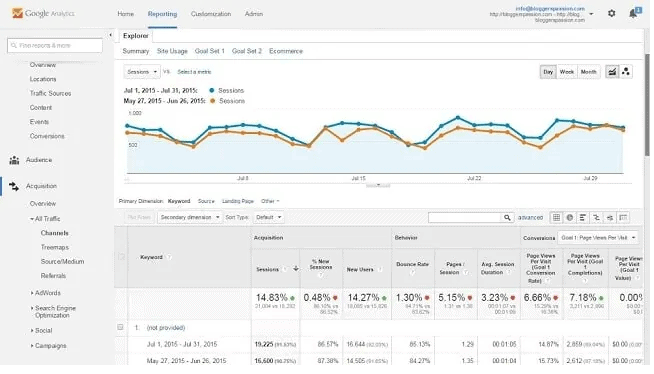The height and width of the screenshot is (374, 654).
Task: Open the Other primary dimension dropdown
Action: (270, 201)
